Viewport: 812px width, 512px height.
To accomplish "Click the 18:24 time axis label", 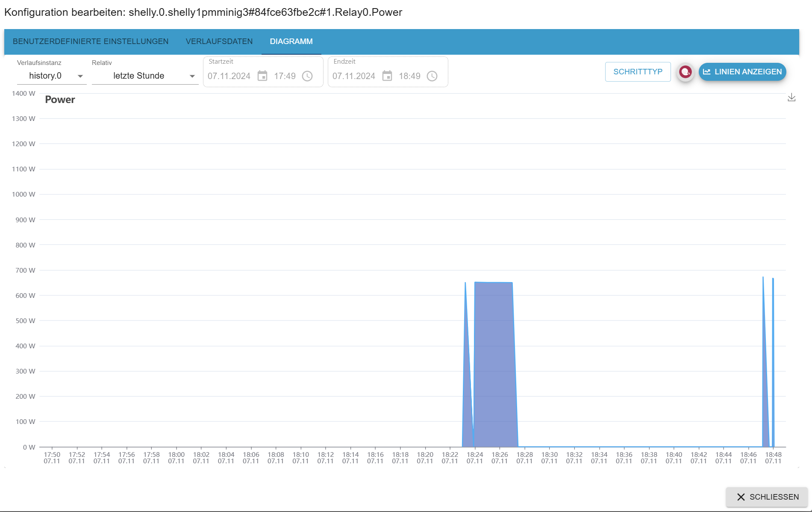I will [x=475, y=458].
